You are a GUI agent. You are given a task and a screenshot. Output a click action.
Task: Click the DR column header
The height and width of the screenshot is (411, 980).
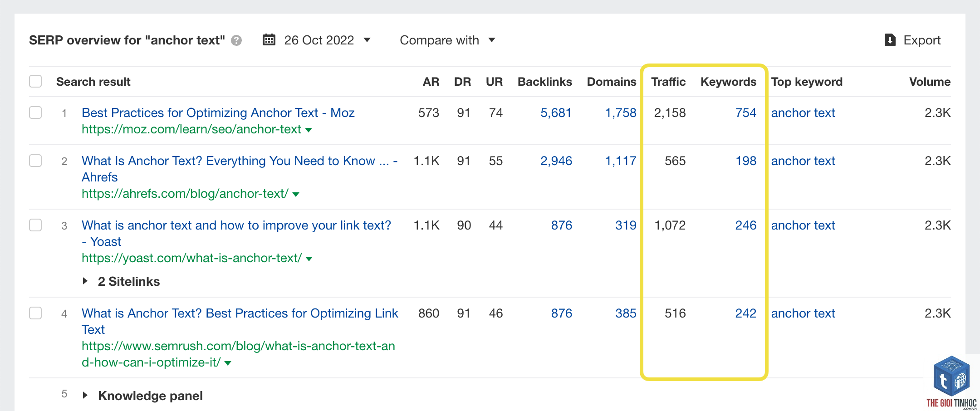[x=462, y=82]
